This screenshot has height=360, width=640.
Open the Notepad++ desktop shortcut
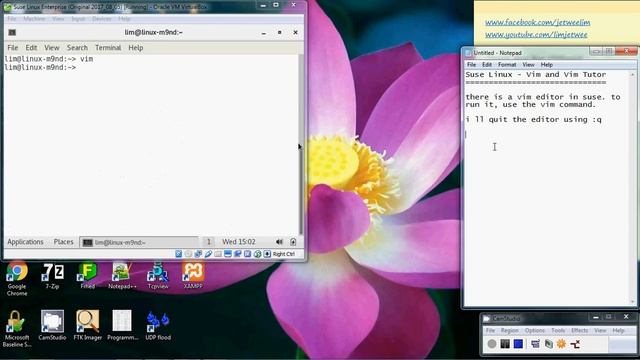122,276
